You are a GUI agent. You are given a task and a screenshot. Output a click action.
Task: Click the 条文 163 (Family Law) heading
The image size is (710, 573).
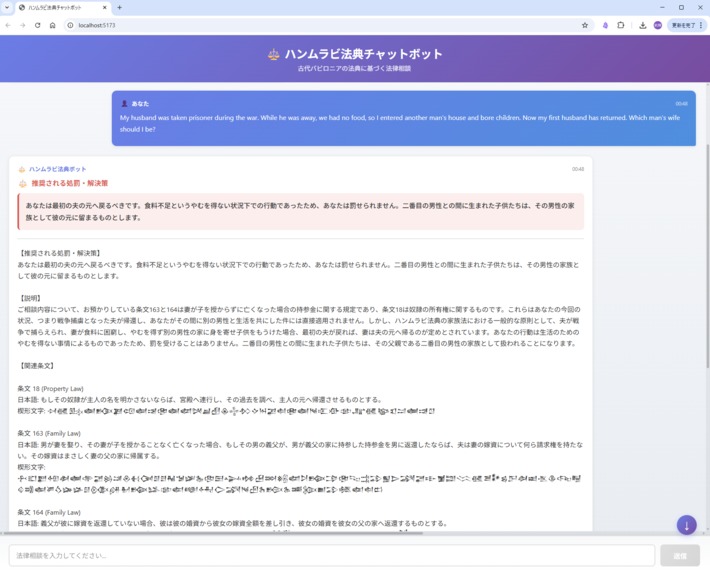[x=49, y=433]
